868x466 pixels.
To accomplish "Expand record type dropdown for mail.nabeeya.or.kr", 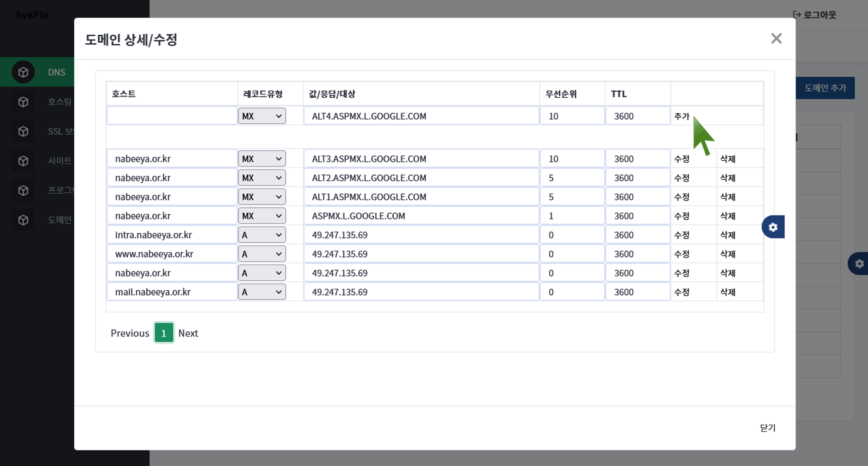I will [x=262, y=292].
